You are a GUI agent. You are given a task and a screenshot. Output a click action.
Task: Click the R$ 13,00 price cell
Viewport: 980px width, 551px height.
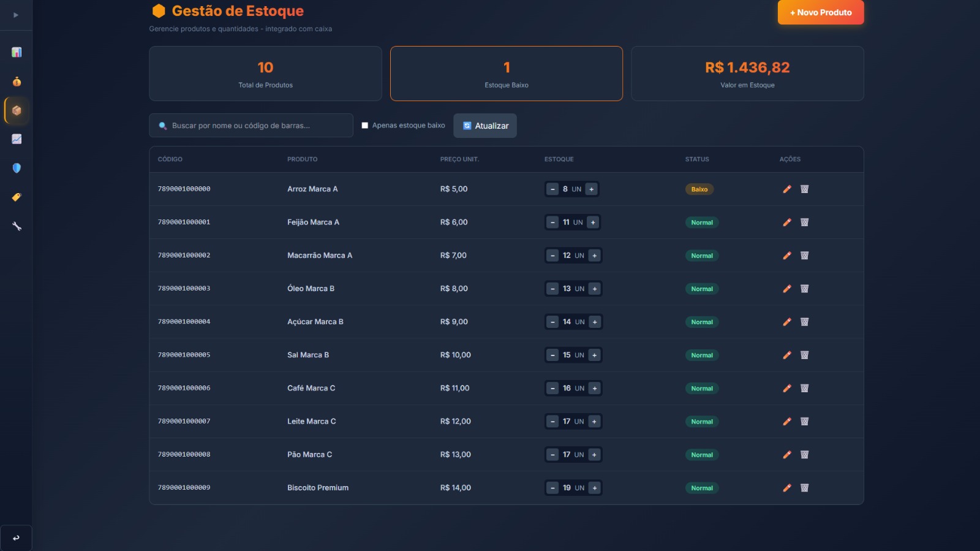(x=456, y=455)
